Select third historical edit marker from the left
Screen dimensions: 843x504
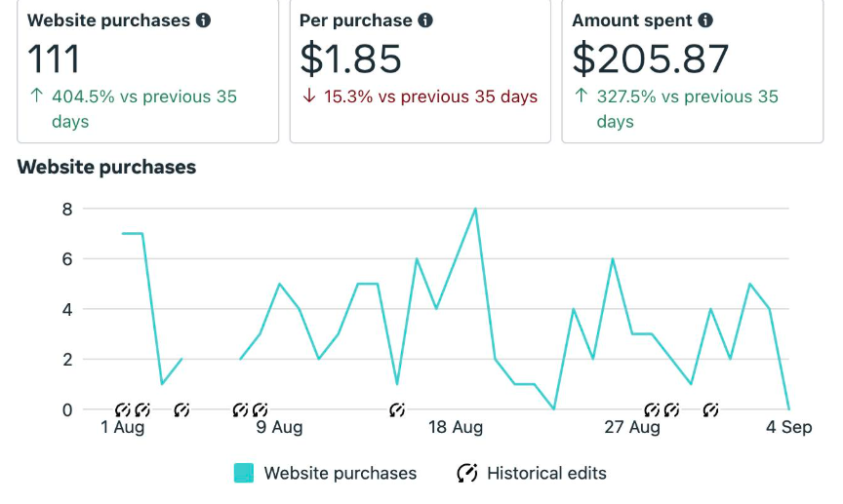182,410
